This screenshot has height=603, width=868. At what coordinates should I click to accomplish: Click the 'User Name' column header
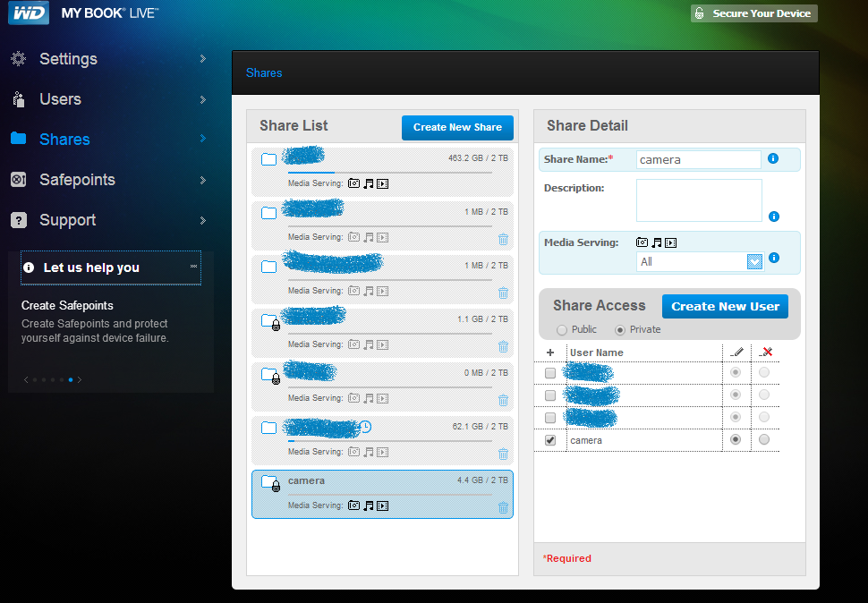[x=597, y=352]
